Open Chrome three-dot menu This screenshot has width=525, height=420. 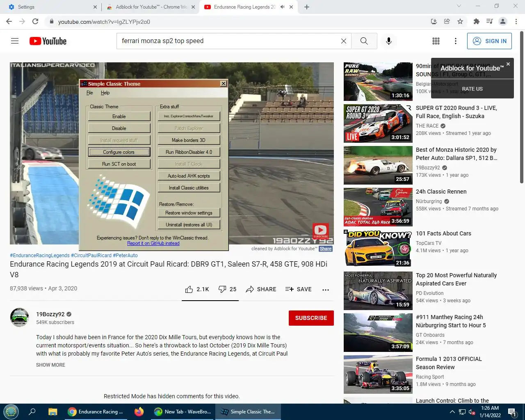click(x=516, y=21)
